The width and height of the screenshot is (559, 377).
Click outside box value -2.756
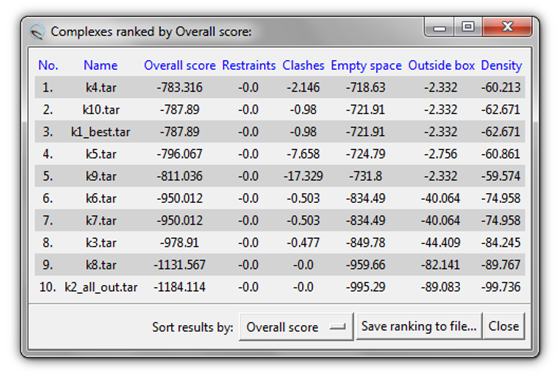tap(441, 154)
